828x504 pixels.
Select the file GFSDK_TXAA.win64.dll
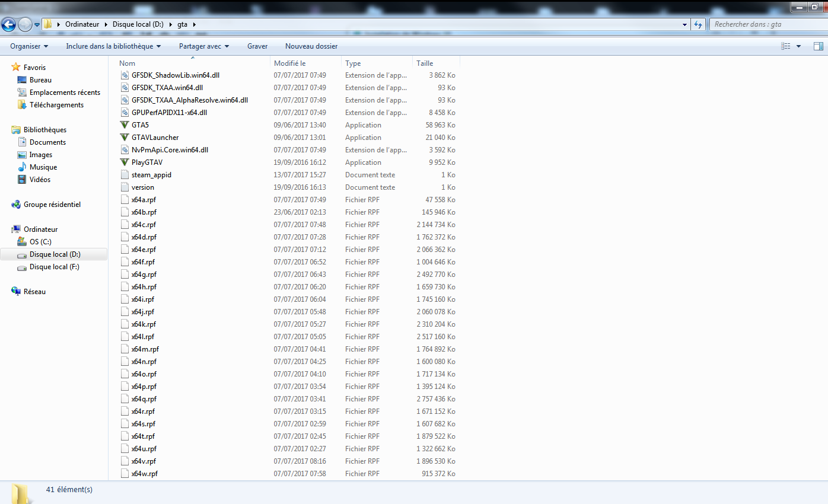(167, 88)
